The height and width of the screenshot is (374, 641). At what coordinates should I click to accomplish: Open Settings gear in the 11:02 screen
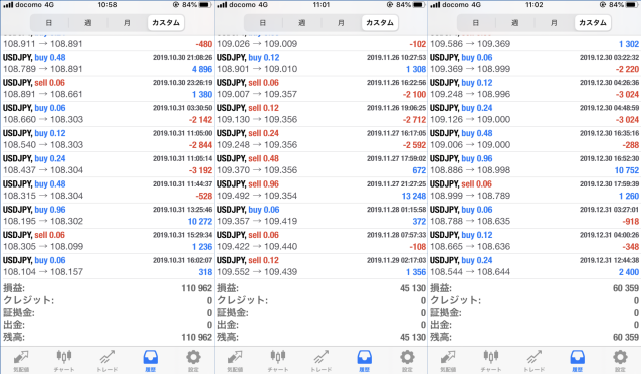[x=620, y=361]
